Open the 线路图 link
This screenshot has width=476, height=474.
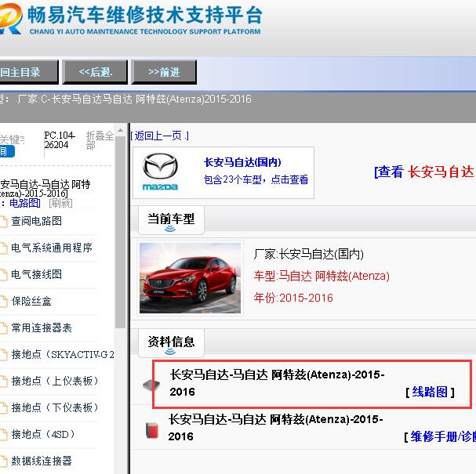pyautogui.click(x=430, y=392)
